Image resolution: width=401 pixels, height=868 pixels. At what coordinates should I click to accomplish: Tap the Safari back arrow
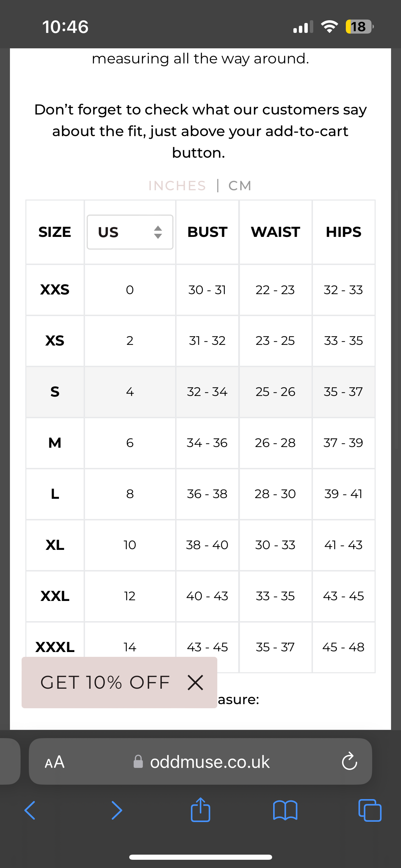pos(30,810)
